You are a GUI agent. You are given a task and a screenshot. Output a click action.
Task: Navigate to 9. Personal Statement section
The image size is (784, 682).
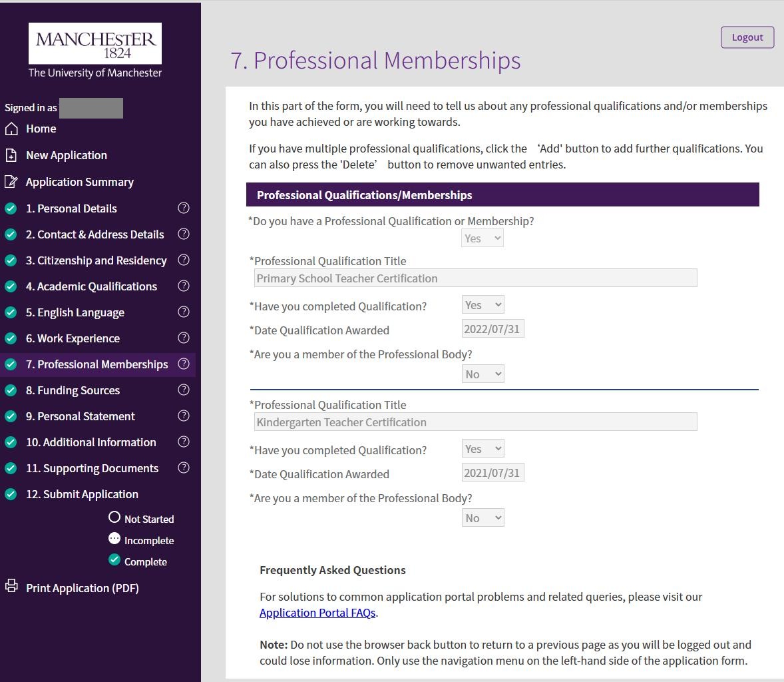[80, 416]
